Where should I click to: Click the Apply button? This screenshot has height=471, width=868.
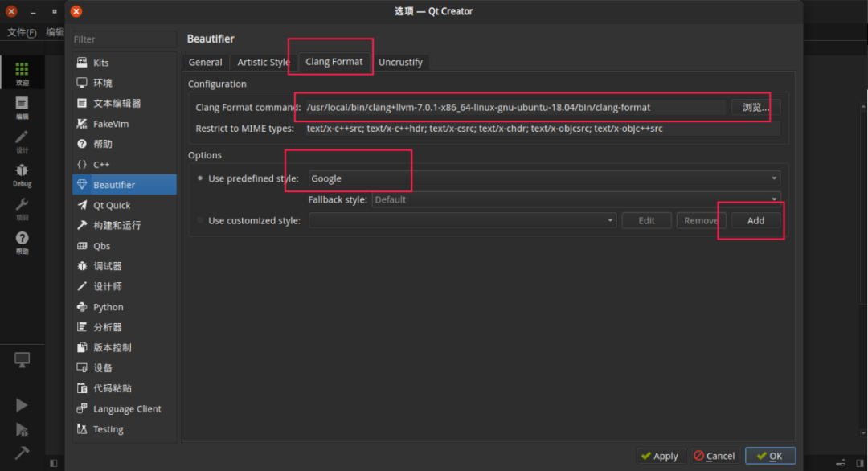[661, 456]
